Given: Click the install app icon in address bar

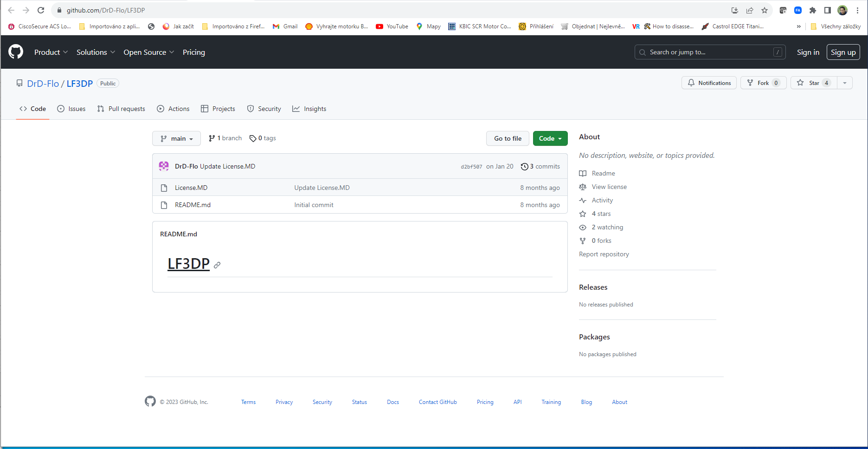Looking at the screenshot, I should pyautogui.click(x=735, y=10).
